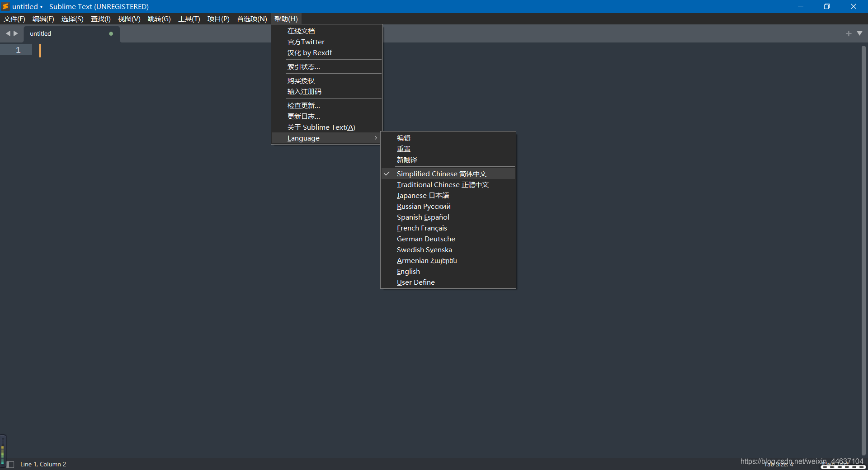This screenshot has width=868, height=470.
Task: Choose 购买授权 menu entry
Action: 327,80
